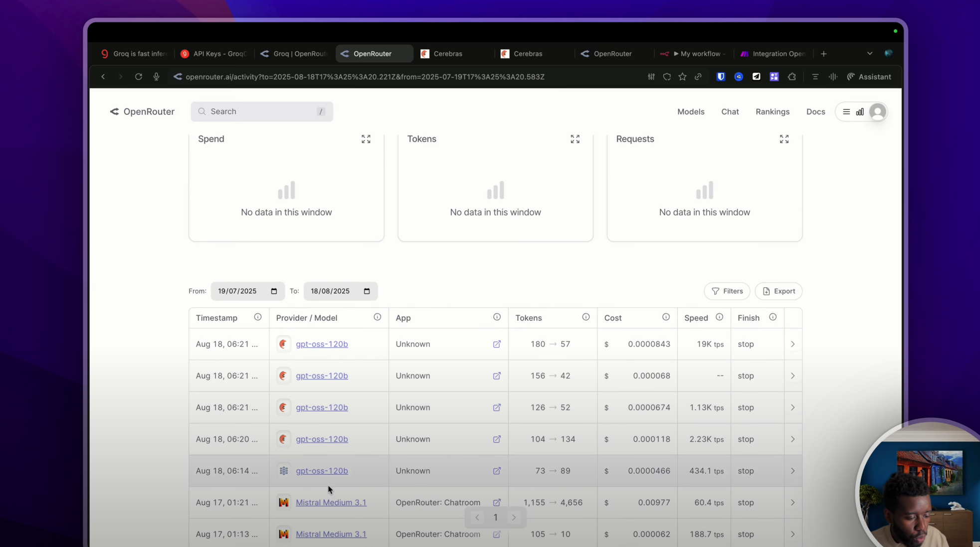Reload the page in browser toolbar
The width and height of the screenshot is (980, 547).
(x=139, y=77)
